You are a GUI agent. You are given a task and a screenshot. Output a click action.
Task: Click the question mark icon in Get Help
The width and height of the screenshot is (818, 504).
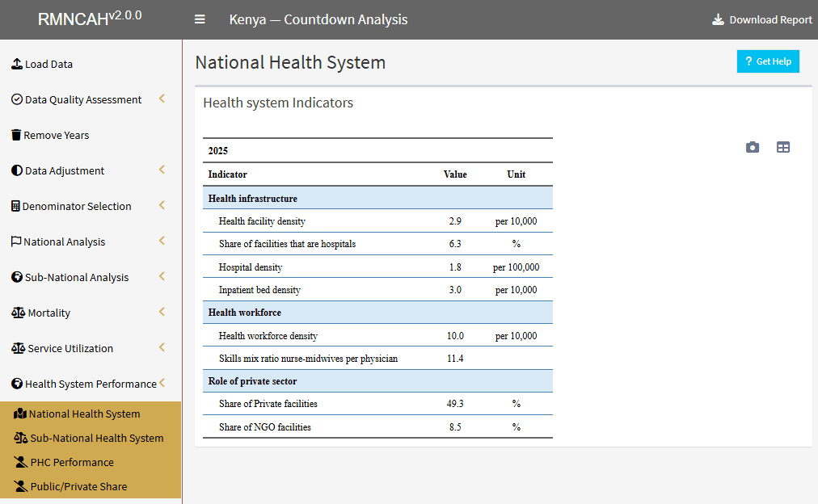coord(748,61)
